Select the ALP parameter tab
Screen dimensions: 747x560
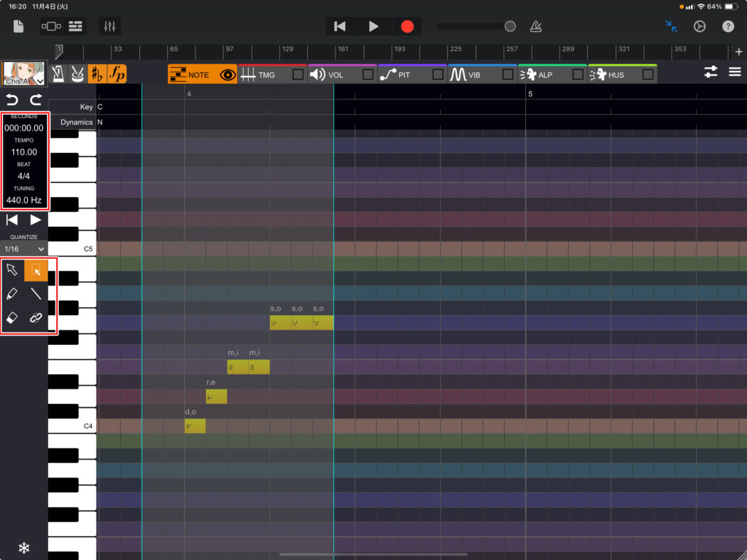pyautogui.click(x=543, y=74)
